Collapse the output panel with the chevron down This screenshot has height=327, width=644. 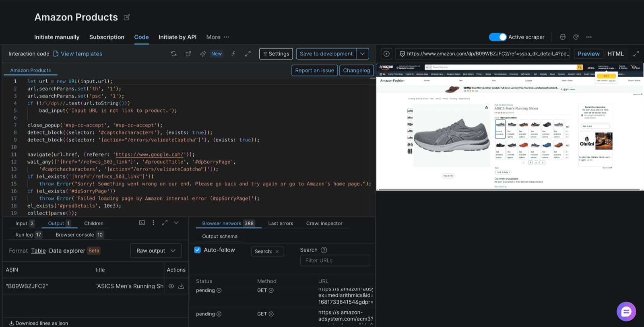coord(176,222)
